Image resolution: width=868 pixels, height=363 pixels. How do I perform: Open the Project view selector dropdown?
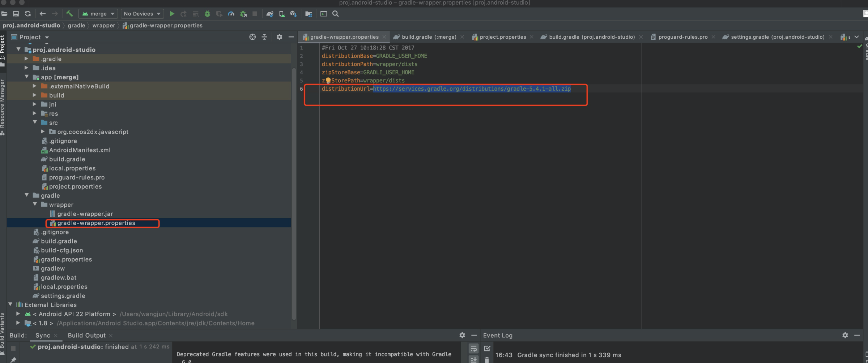click(x=30, y=37)
